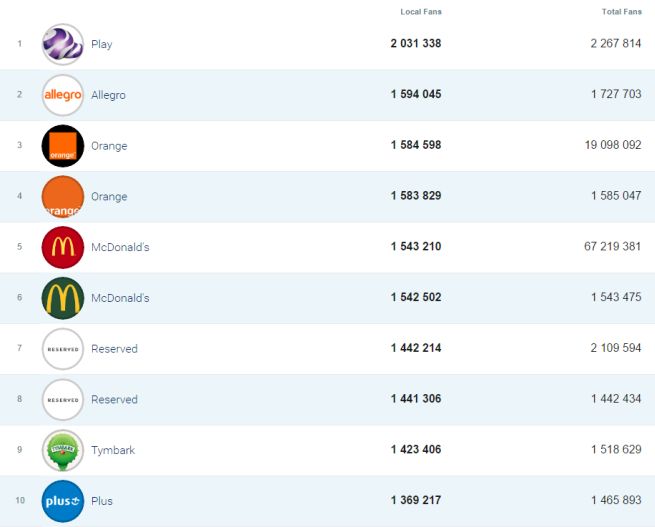655x527 pixels.
Task: Open the Orange link in row 3
Action: [x=109, y=146]
